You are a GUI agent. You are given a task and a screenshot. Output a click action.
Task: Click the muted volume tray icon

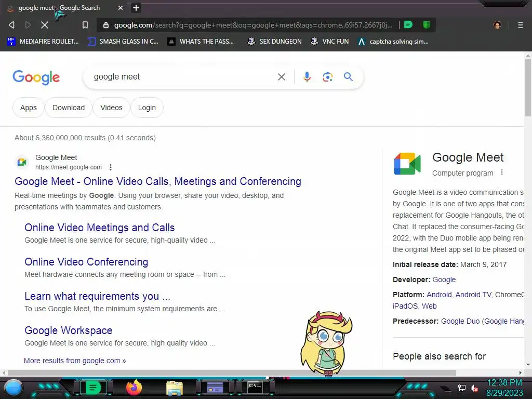(x=474, y=388)
